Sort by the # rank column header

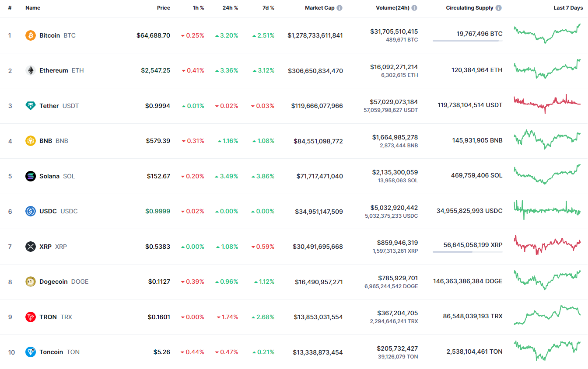point(10,8)
